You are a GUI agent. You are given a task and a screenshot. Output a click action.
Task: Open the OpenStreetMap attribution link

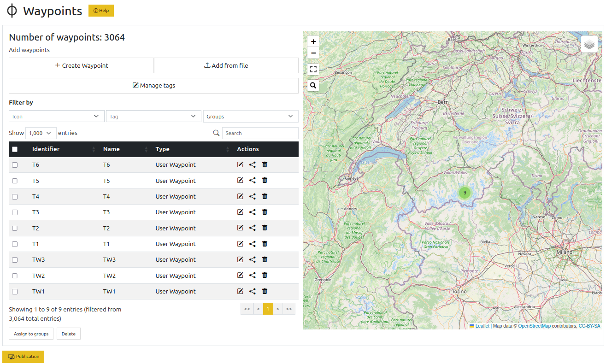(534, 326)
